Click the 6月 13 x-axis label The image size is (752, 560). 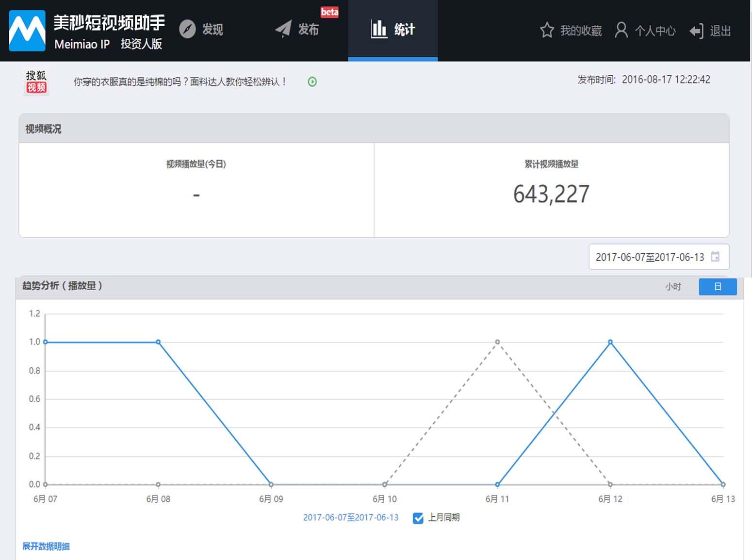(x=723, y=499)
